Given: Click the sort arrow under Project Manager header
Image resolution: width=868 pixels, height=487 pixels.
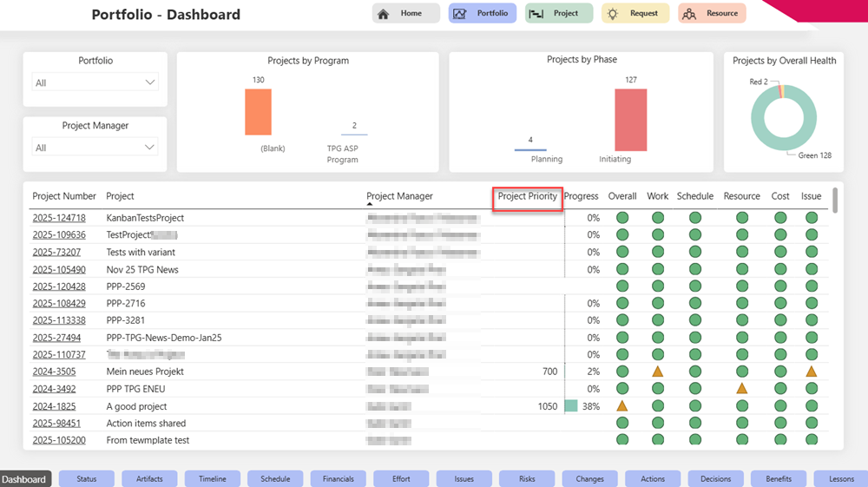Looking at the screenshot, I should point(369,204).
